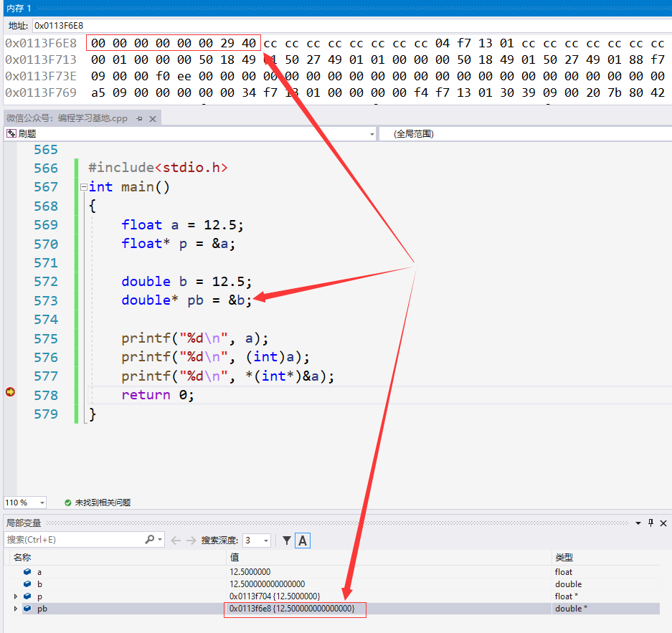Screen dimensions: 672x633
Task: Toggle the 'A' text format button in Locals
Action: click(303, 541)
